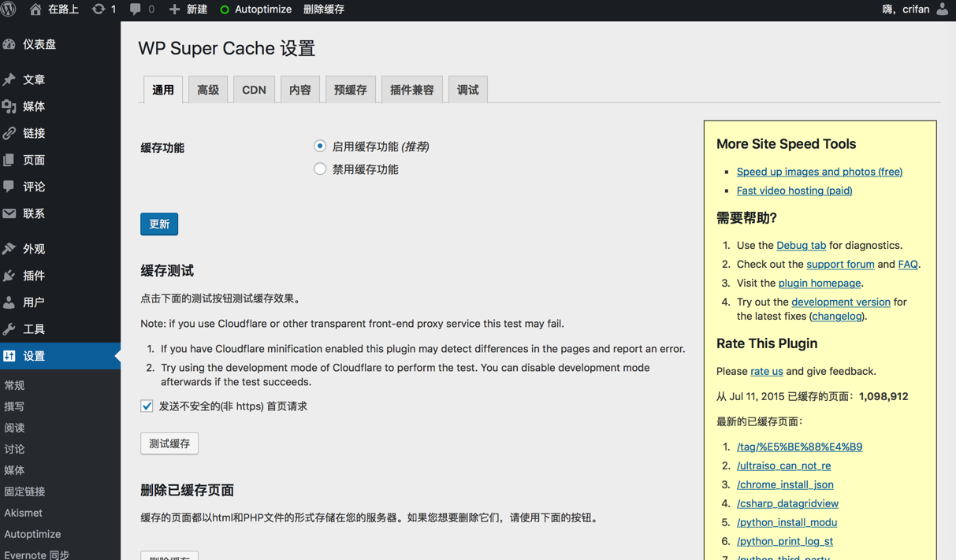Click the 设置 sliders icon
The width and height of the screenshot is (956, 560).
point(9,356)
